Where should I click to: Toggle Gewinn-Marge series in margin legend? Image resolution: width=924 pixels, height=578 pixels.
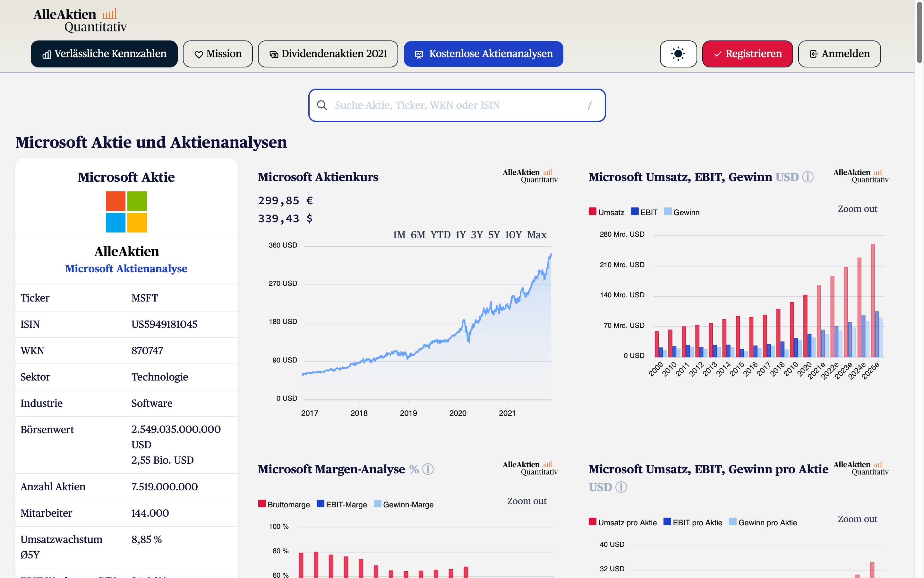[x=404, y=504]
